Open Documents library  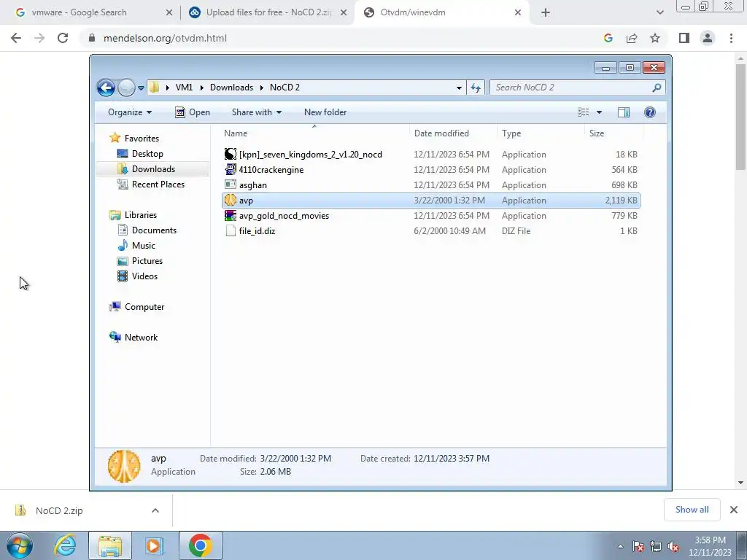154,230
